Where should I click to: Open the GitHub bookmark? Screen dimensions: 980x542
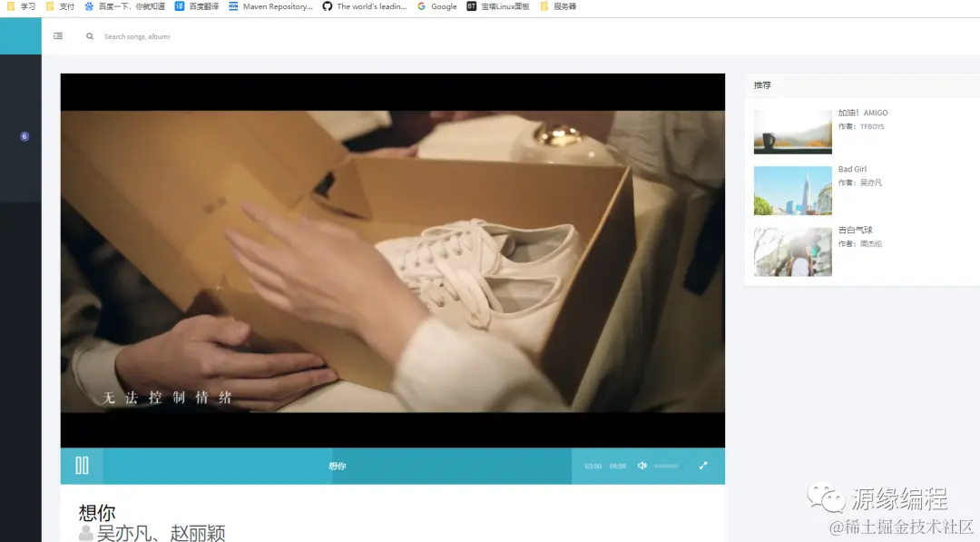[x=365, y=6]
